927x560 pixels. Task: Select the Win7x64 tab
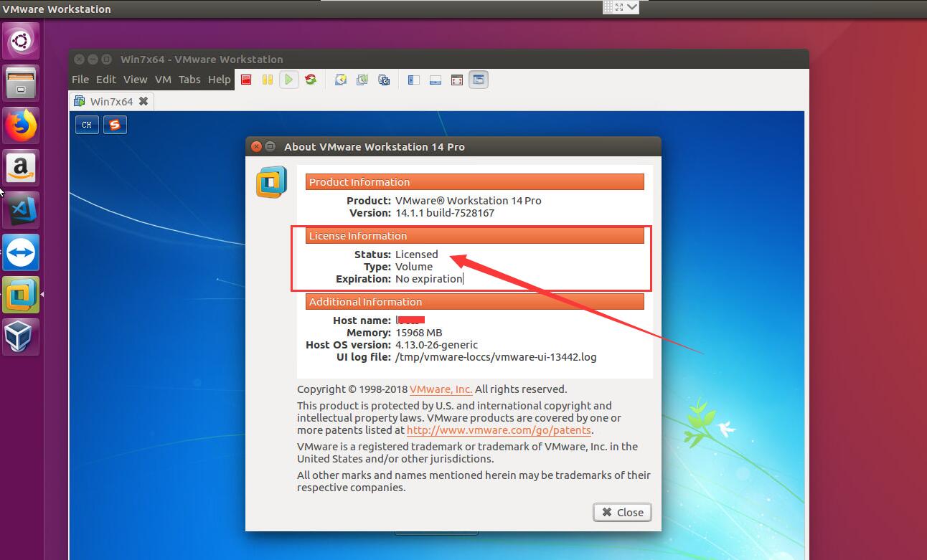(111, 101)
